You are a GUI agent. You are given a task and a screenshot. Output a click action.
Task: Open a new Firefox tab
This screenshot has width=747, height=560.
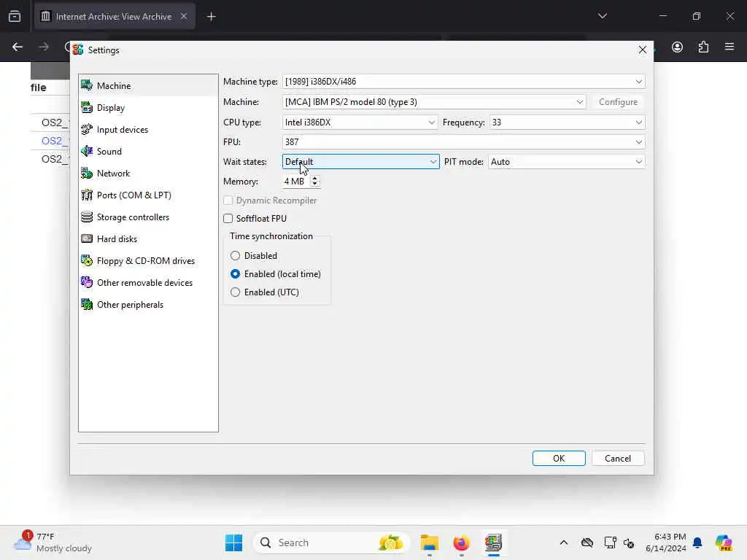(x=211, y=17)
